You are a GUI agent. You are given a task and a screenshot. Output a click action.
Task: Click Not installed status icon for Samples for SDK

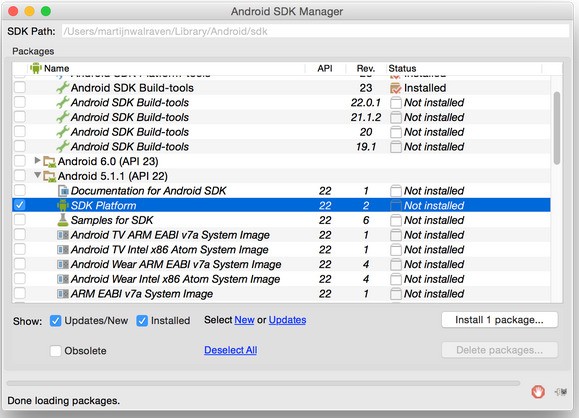395,220
